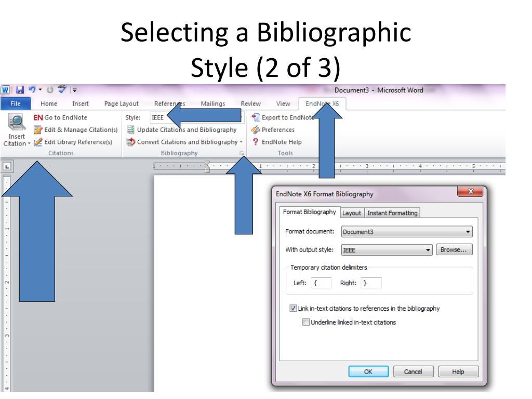This screenshot has width=532, height=399.
Task: Expand Convert Citations and Bibliography dropdown arrow
Action: pos(241,142)
